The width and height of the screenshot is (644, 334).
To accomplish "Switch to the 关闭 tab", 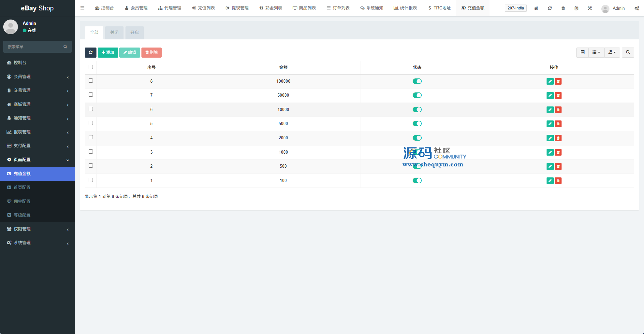I will (x=114, y=33).
